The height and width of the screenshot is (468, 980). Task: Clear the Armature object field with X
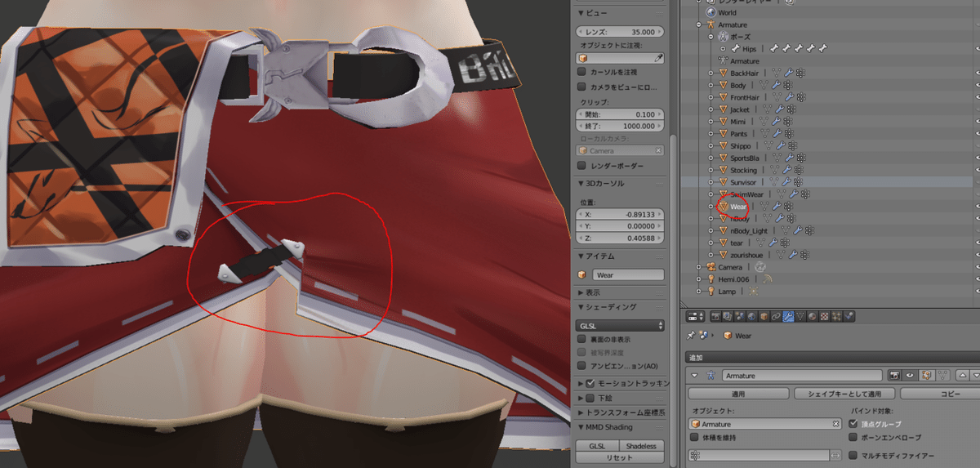click(x=835, y=424)
